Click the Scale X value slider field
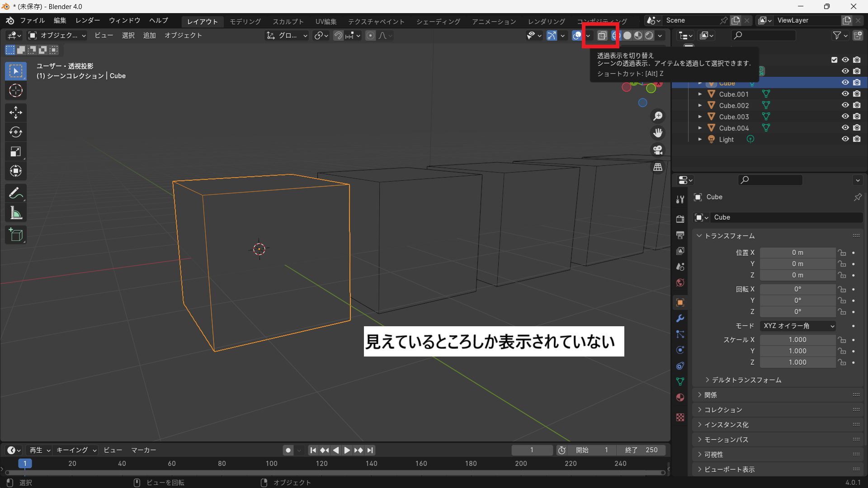The width and height of the screenshot is (868, 488). 797,340
